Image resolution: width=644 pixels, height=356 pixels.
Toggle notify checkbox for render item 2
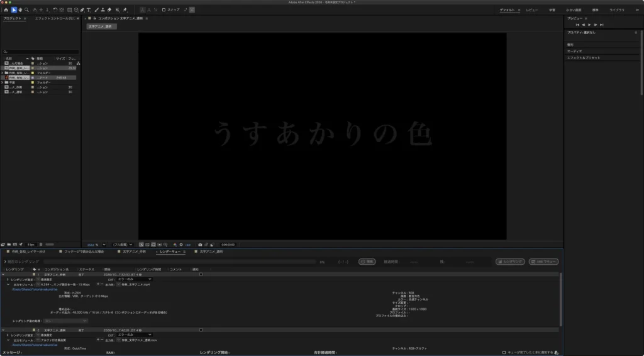201,330
